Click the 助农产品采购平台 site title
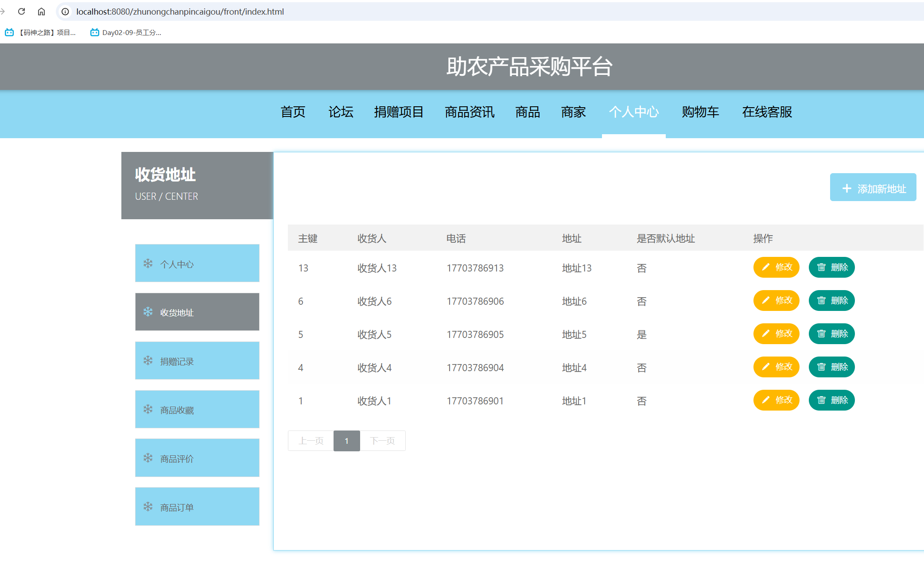924x574 pixels. point(529,67)
